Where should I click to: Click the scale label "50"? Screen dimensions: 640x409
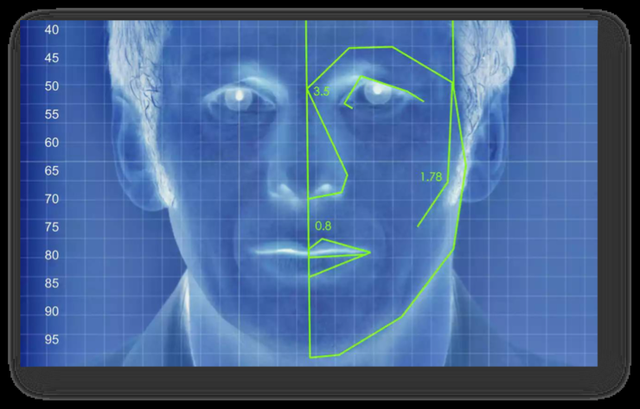tap(52, 86)
